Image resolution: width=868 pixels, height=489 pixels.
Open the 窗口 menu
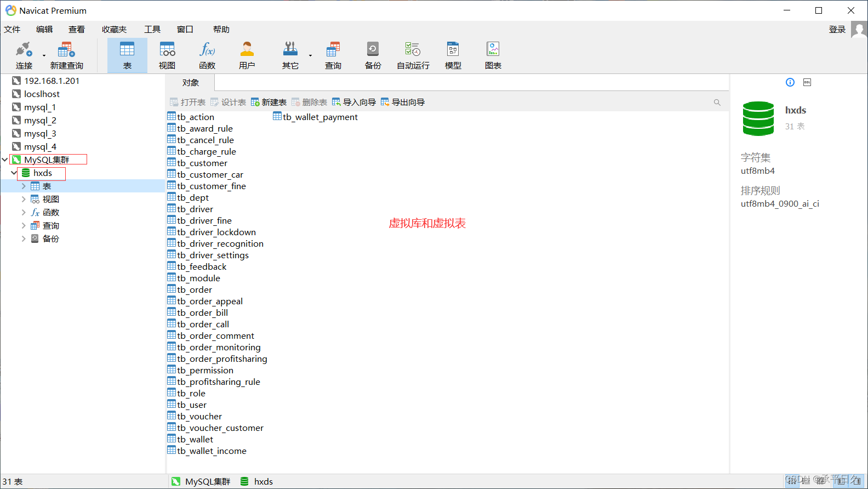pyautogui.click(x=185, y=30)
